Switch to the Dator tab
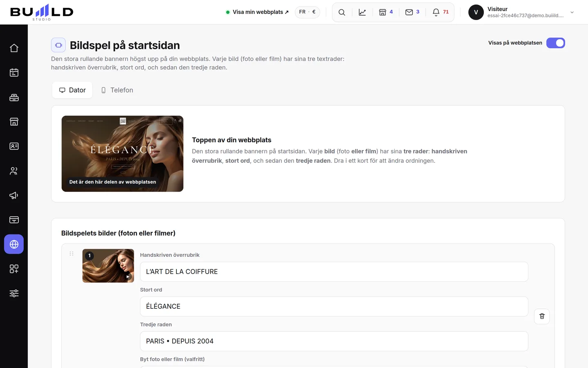Screen dimensions: 588x368 pyautogui.click(x=72, y=90)
